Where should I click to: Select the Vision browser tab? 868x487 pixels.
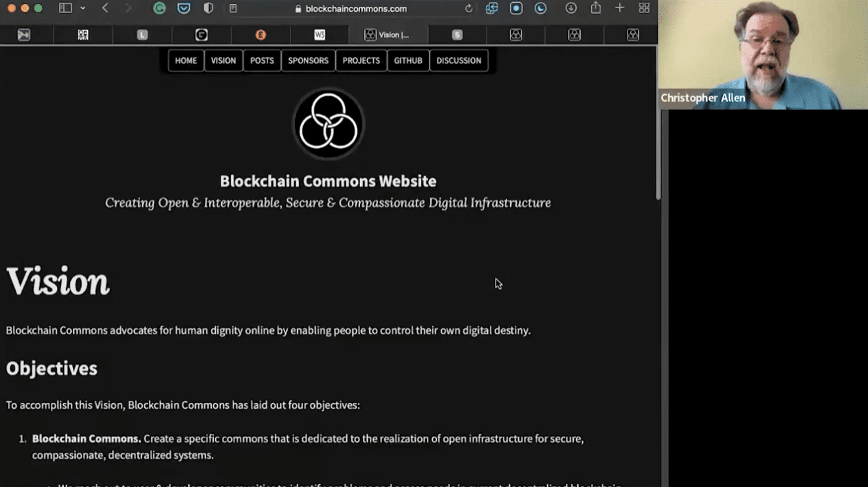click(388, 34)
